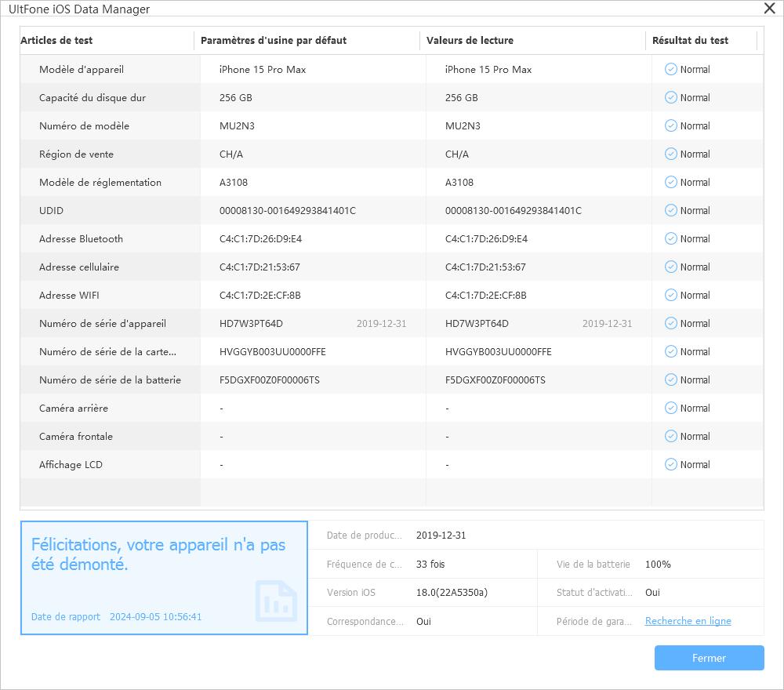This screenshot has height=690, width=784.
Task: Click the Normal check icon for UDID row
Action: (x=670, y=211)
